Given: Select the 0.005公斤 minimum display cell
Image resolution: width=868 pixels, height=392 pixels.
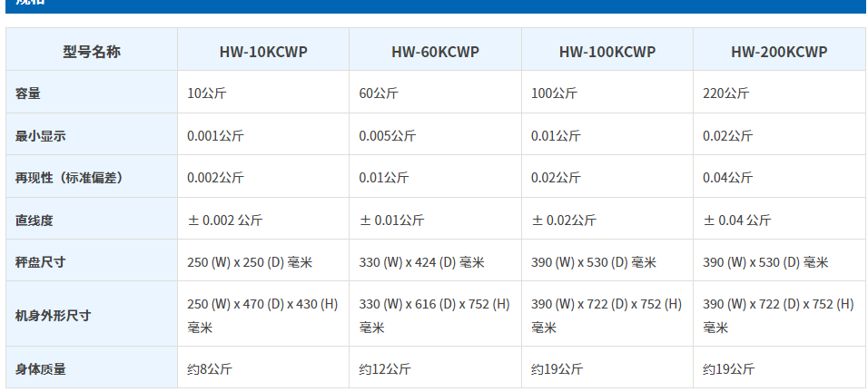Looking at the screenshot, I should [388, 136].
